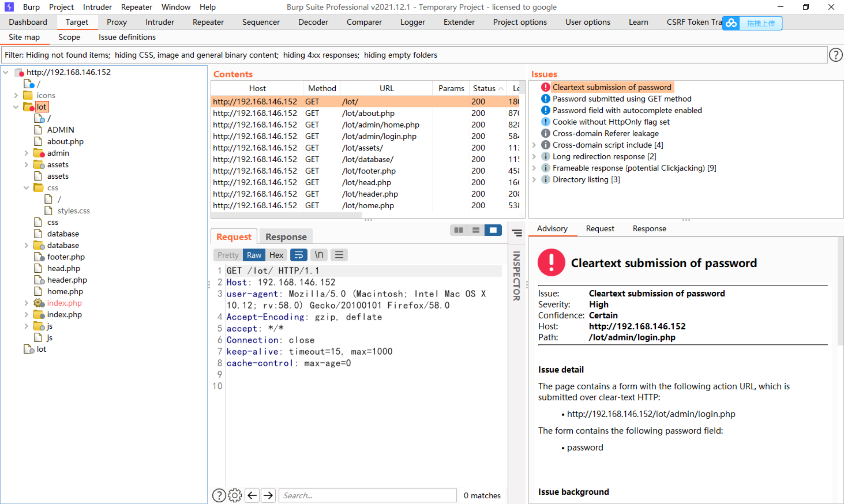Click the cloud upload icon in toolbar

pos(731,23)
